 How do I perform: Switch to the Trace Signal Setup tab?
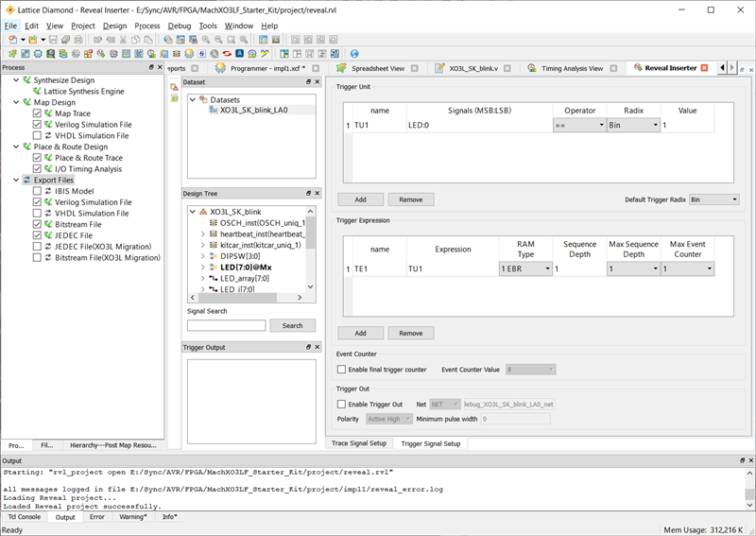pyautogui.click(x=358, y=442)
